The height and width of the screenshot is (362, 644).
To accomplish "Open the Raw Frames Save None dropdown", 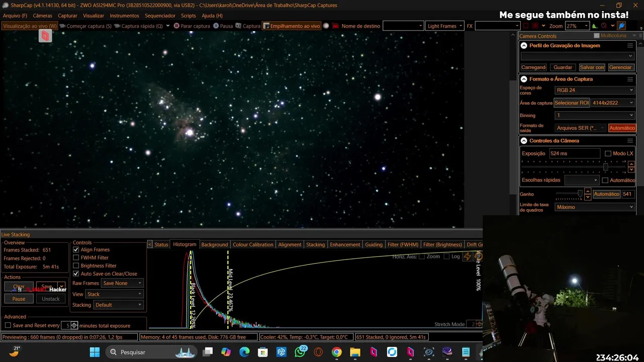I will (x=122, y=283).
